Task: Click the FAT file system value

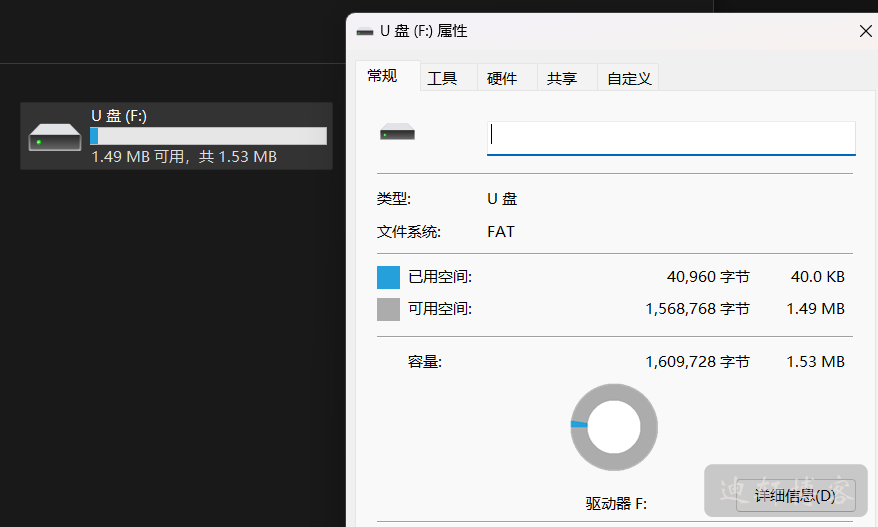Action: click(x=501, y=232)
